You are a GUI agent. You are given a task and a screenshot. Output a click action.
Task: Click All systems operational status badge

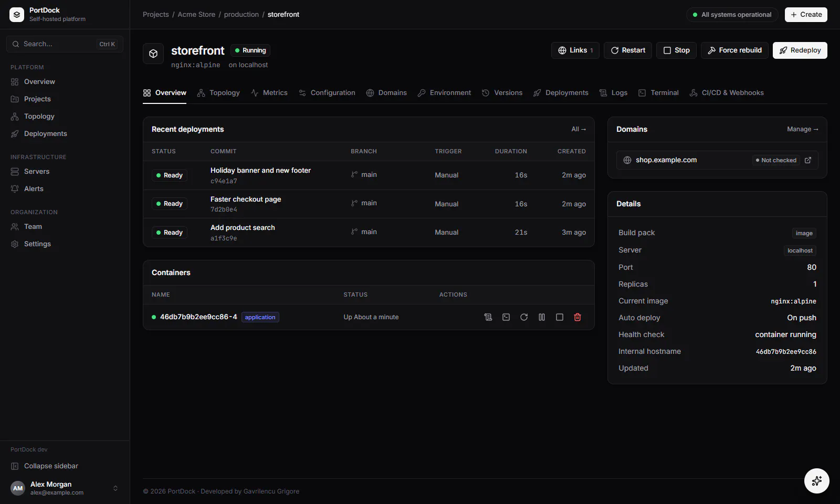[x=732, y=15]
